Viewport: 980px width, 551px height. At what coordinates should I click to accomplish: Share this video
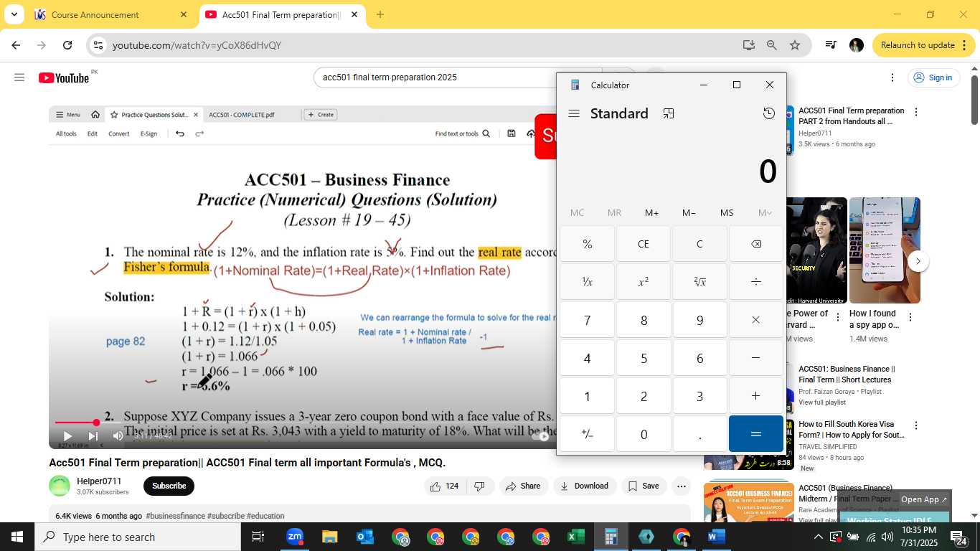click(523, 486)
